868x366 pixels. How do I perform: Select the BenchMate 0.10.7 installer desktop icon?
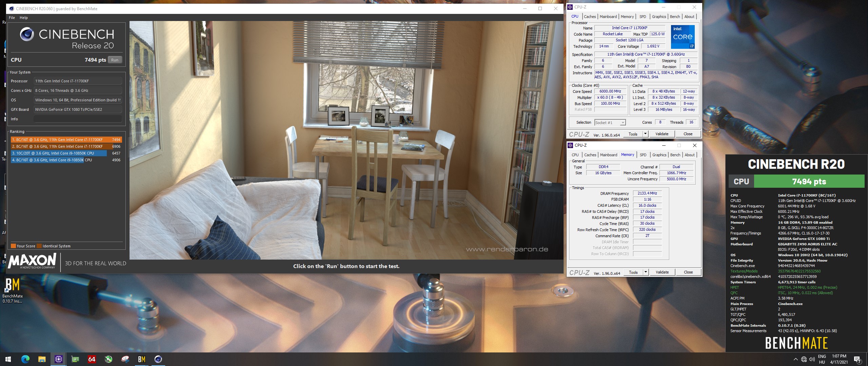[13, 291]
